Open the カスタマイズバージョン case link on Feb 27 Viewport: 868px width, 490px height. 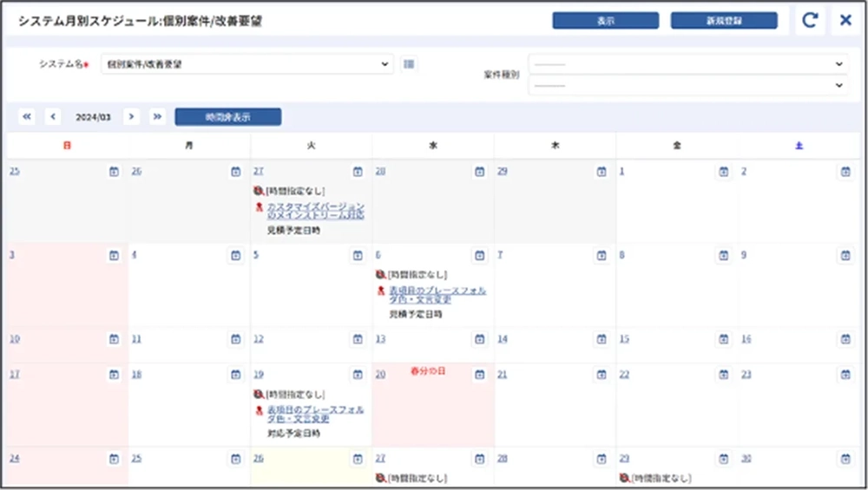click(316, 211)
